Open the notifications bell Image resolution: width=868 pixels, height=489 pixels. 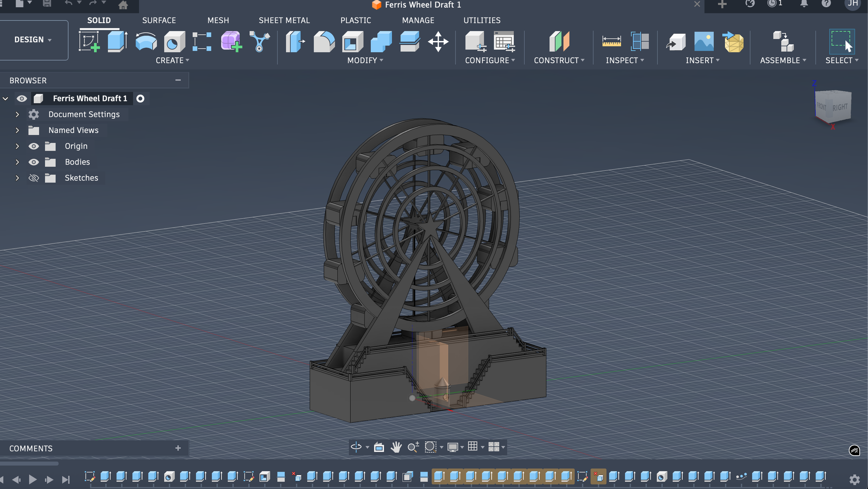pos(804,4)
